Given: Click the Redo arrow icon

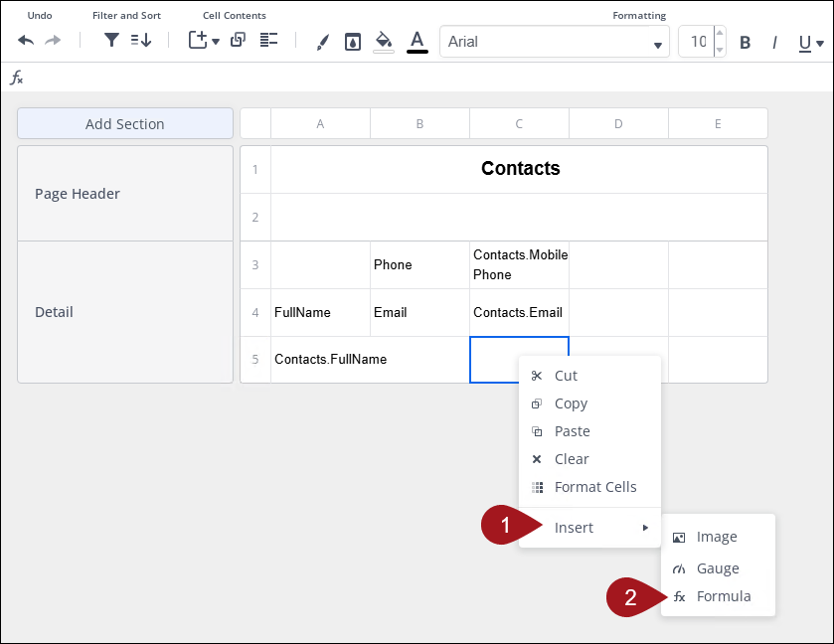Looking at the screenshot, I should (x=53, y=41).
